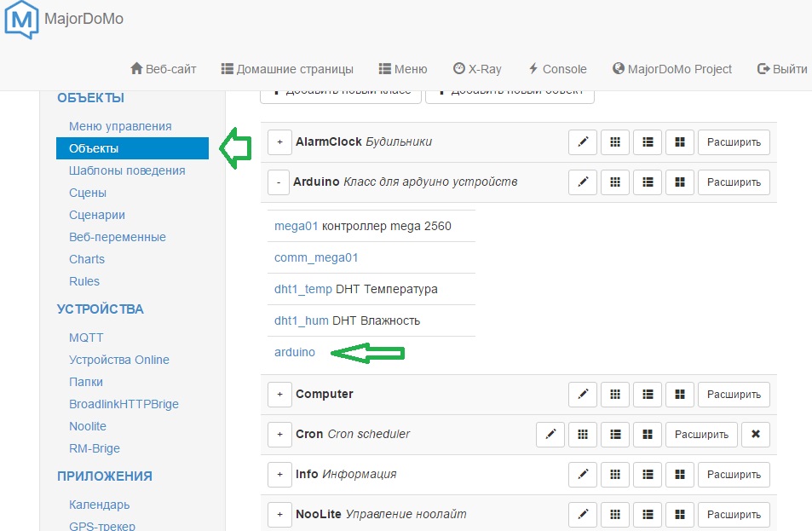The width and height of the screenshot is (812, 531).
Task: Expand the Cron scheduler class
Action: [279, 435]
